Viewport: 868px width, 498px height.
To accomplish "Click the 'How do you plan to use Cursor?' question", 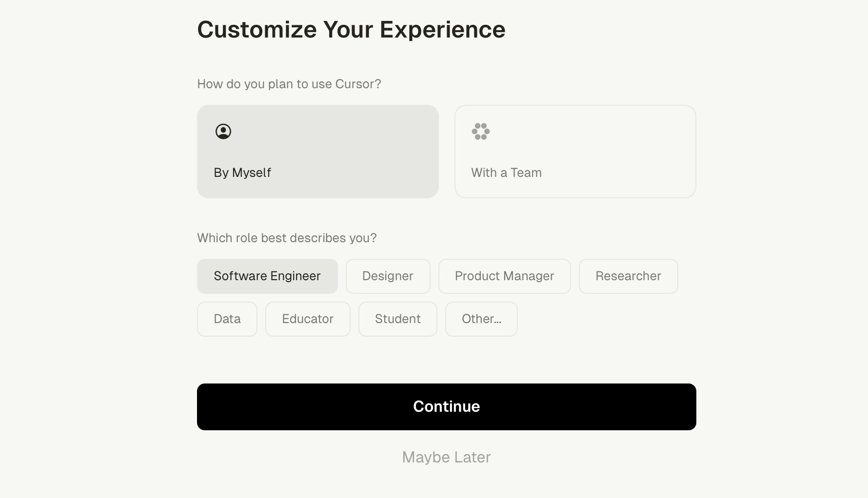I will coord(289,84).
